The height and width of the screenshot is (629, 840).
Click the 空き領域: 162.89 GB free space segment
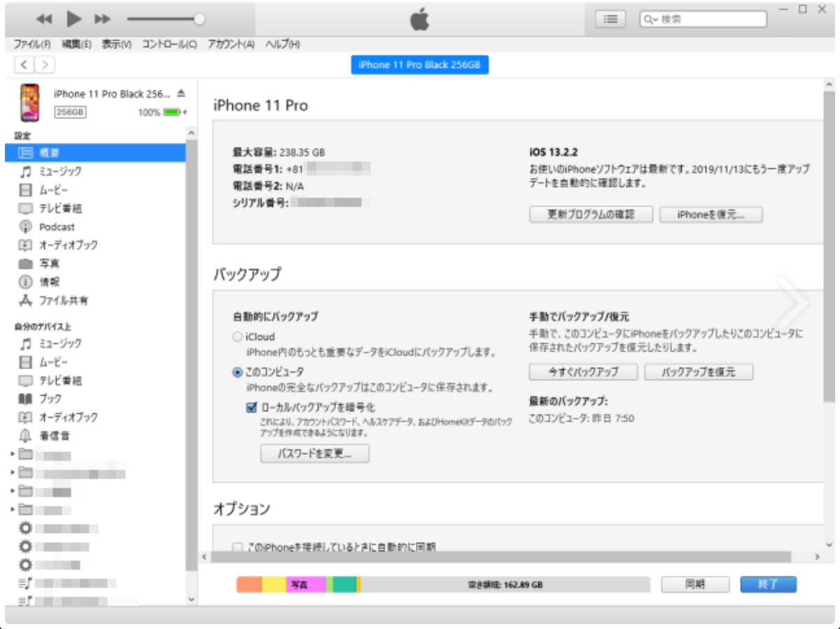[505, 584]
